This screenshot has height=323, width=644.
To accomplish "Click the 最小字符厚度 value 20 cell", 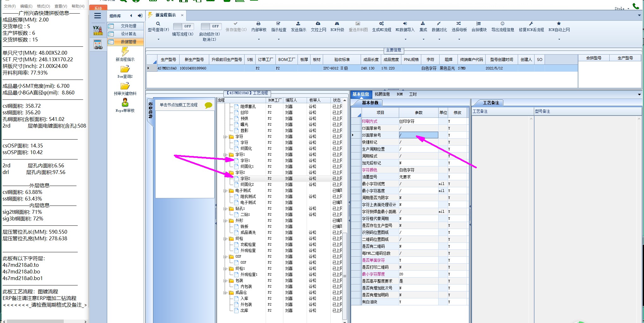I will click(x=418, y=274).
